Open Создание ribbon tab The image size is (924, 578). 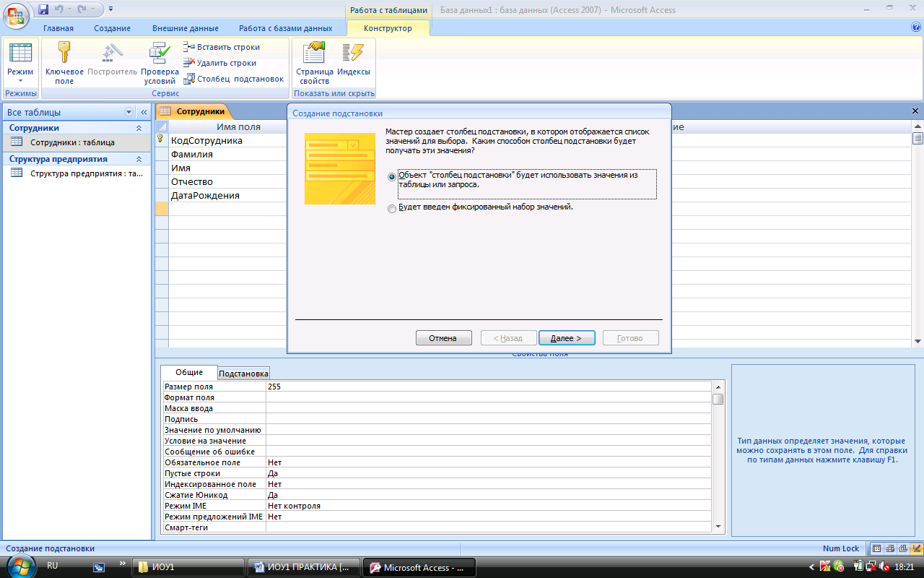point(113,28)
